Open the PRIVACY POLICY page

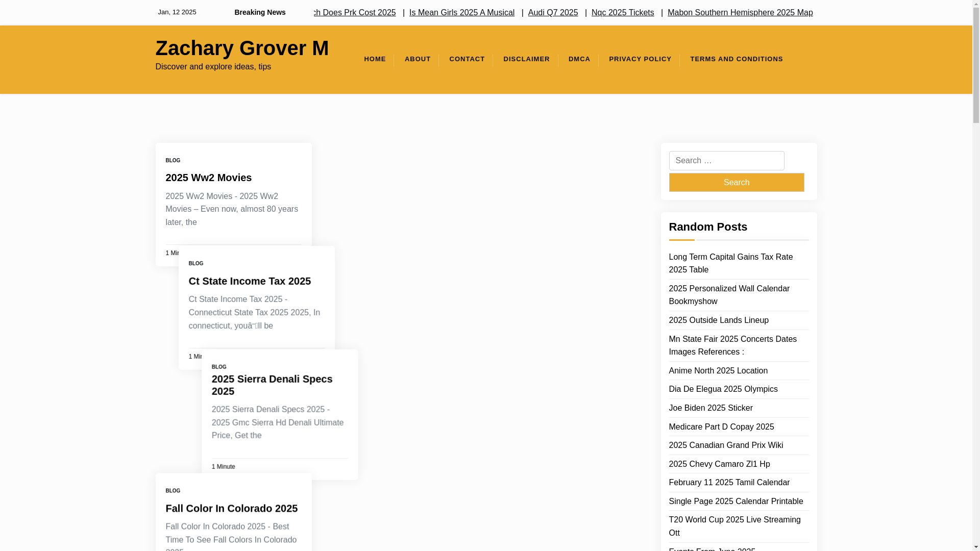640,59
